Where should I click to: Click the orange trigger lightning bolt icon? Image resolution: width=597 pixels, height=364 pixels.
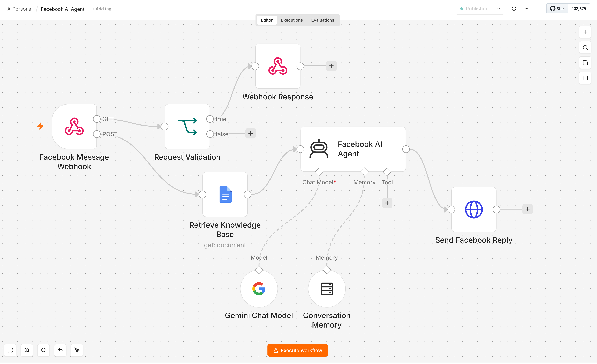[40, 126]
